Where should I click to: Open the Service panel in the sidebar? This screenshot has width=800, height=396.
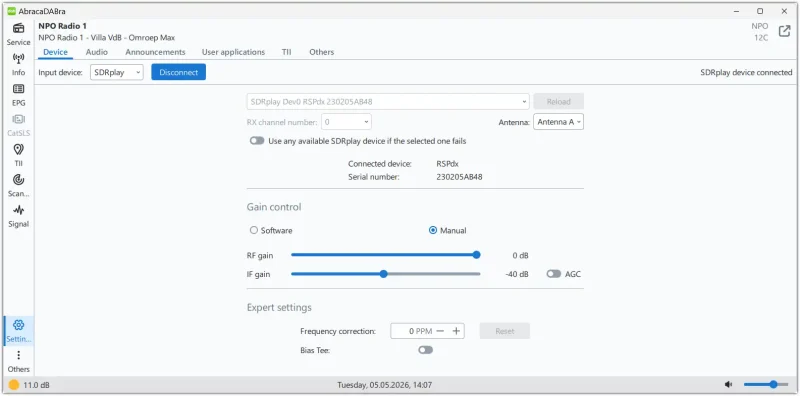[18, 34]
